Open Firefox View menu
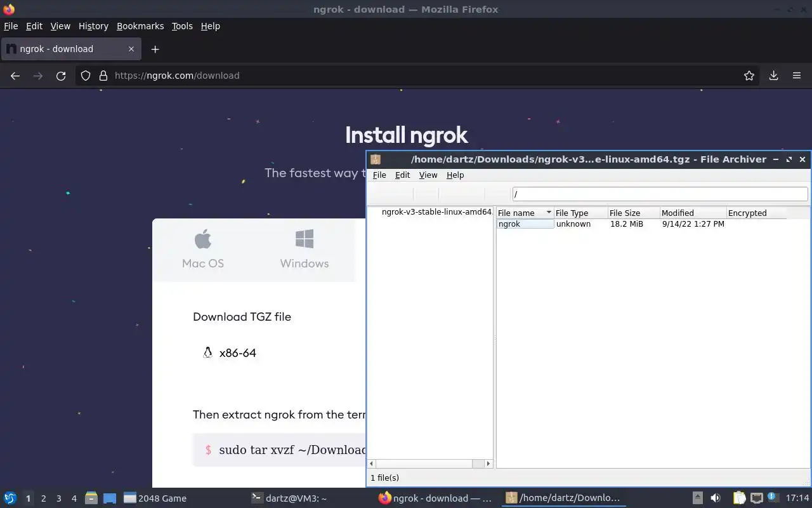This screenshot has height=508, width=812. pyautogui.click(x=60, y=26)
